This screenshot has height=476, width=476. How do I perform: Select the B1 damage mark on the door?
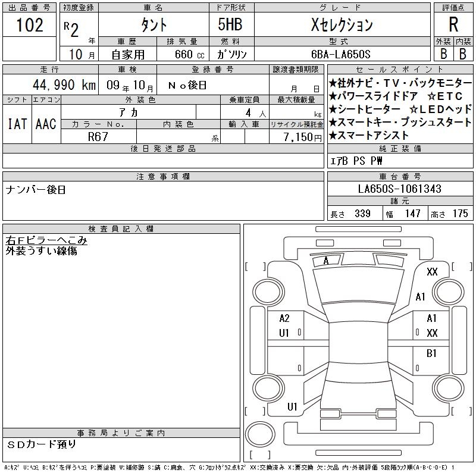(x=431, y=353)
